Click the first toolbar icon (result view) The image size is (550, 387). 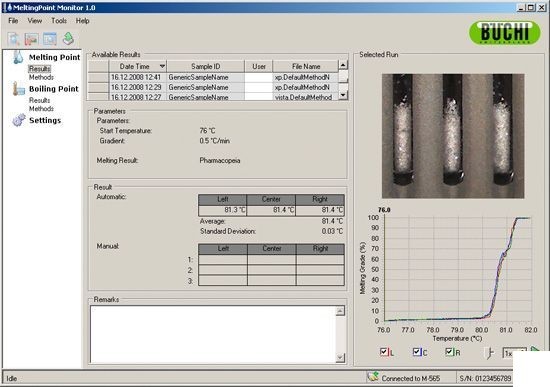click(x=14, y=39)
